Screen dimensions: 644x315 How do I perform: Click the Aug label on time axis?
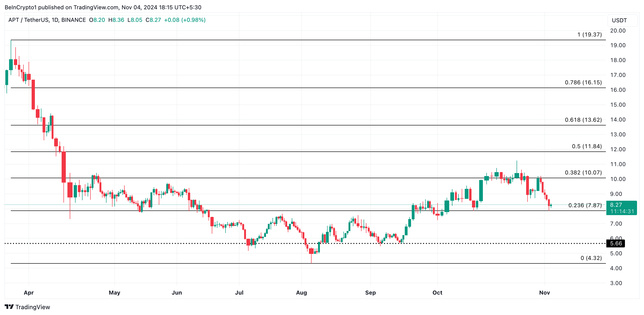pos(301,292)
